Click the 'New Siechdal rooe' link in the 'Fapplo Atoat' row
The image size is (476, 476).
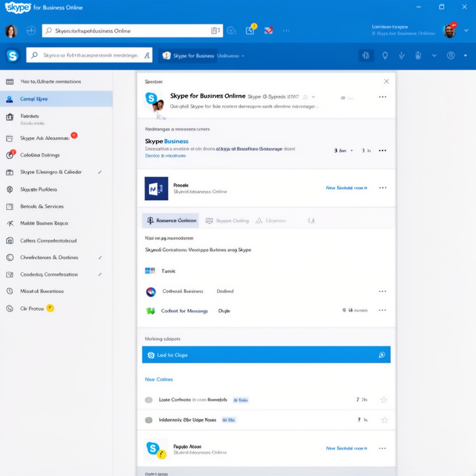pyautogui.click(x=346, y=449)
